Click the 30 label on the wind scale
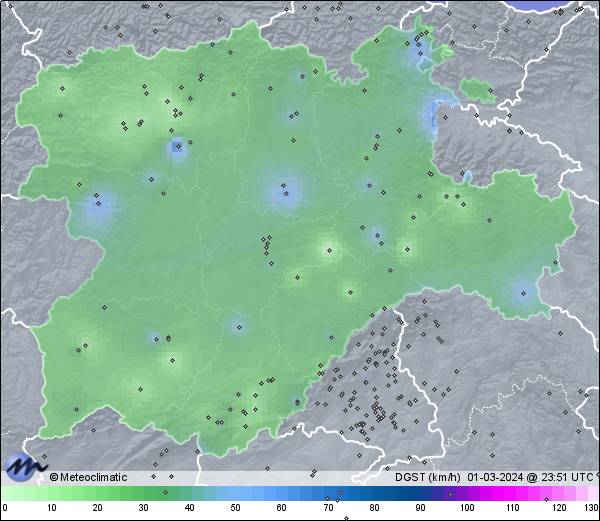 click(x=143, y=508)
